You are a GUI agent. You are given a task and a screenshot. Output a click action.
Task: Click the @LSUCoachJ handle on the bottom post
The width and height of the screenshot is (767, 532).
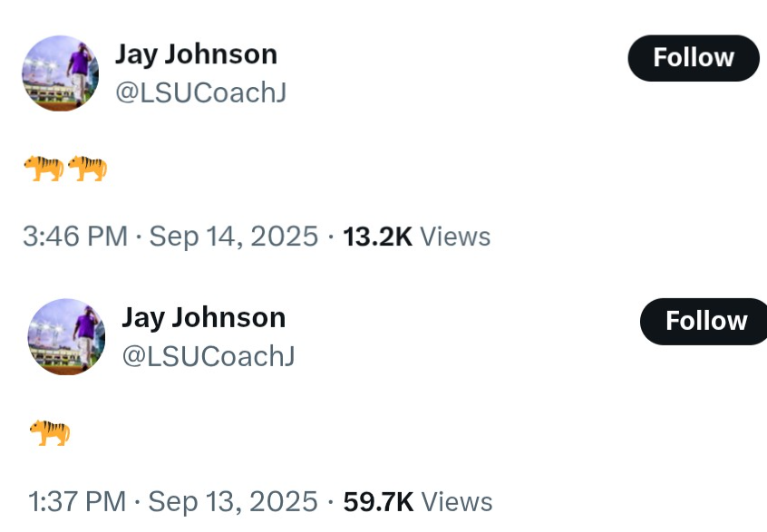[x=209, y=356]
